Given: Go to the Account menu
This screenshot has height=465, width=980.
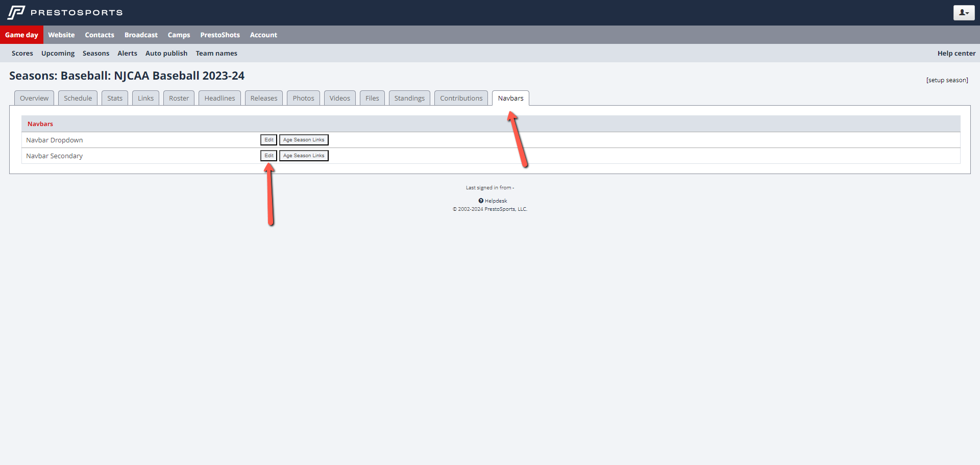Looking at the screenshot, I should (263, 35).
